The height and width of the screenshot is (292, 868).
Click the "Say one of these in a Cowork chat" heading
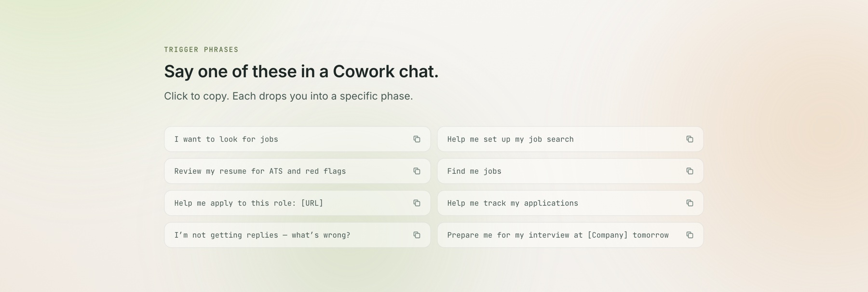click(301, 71)
